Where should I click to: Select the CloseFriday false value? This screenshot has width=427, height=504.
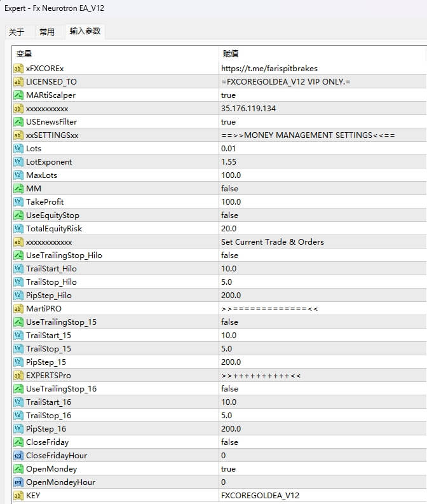pos(229,442)
